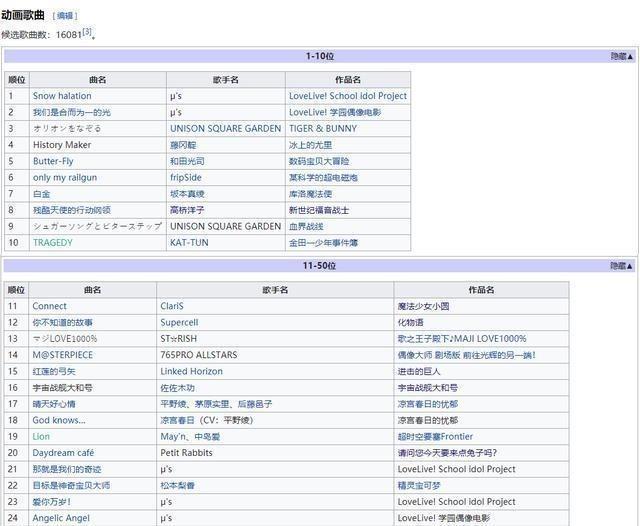Open 你不知道的故事 song link
The height and width of the screenshot is (526, 640).
pyautogui.click(x=62, y=322)
